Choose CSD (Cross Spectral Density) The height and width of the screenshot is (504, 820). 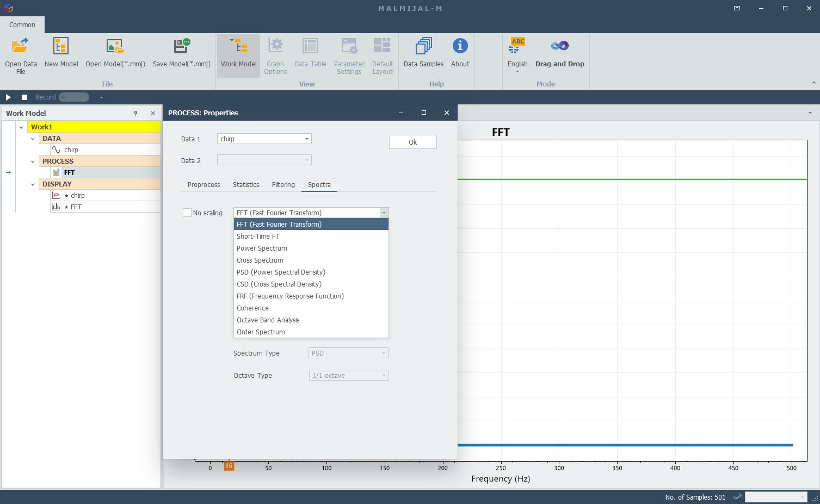click(311, 284)
